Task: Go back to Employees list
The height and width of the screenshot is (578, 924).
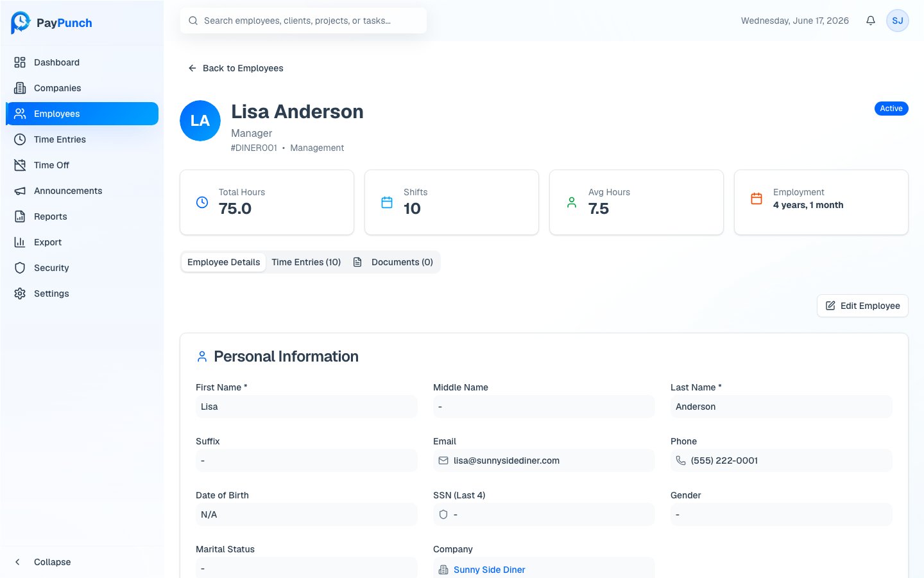Action: click(x=235, y=68)
